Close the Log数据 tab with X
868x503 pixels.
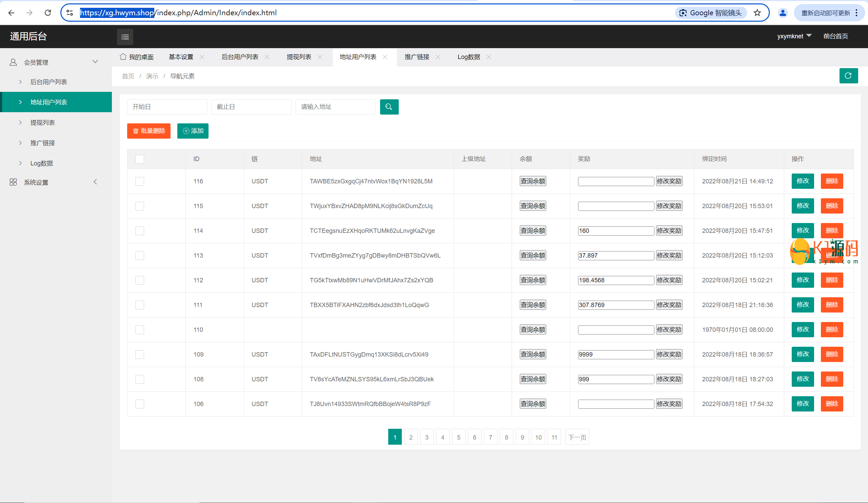489,57
